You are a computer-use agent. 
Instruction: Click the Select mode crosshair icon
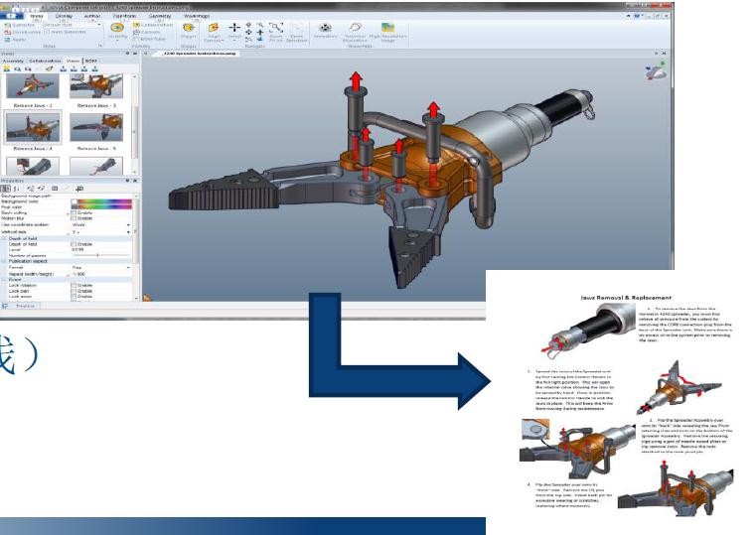click(x=234, y=28)
